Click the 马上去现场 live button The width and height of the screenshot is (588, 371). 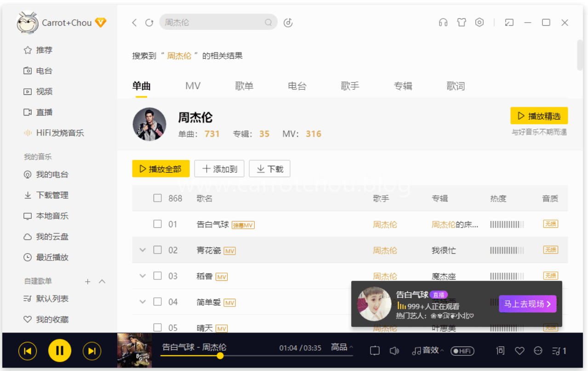527,304
